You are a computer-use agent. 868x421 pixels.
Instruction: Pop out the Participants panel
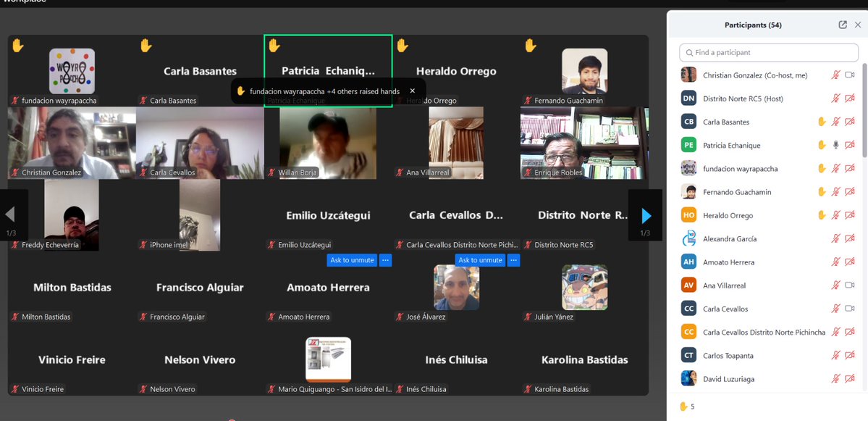click(843, 25)
